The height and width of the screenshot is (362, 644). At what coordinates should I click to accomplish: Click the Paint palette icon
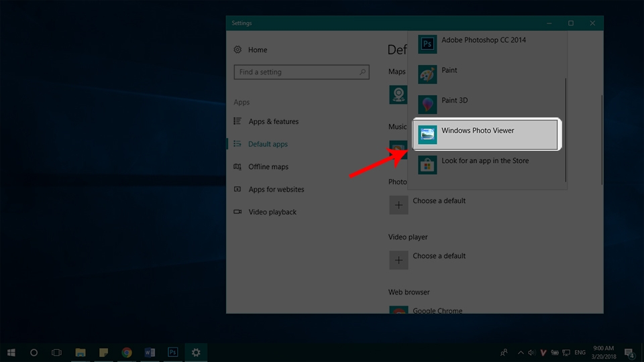427,74
